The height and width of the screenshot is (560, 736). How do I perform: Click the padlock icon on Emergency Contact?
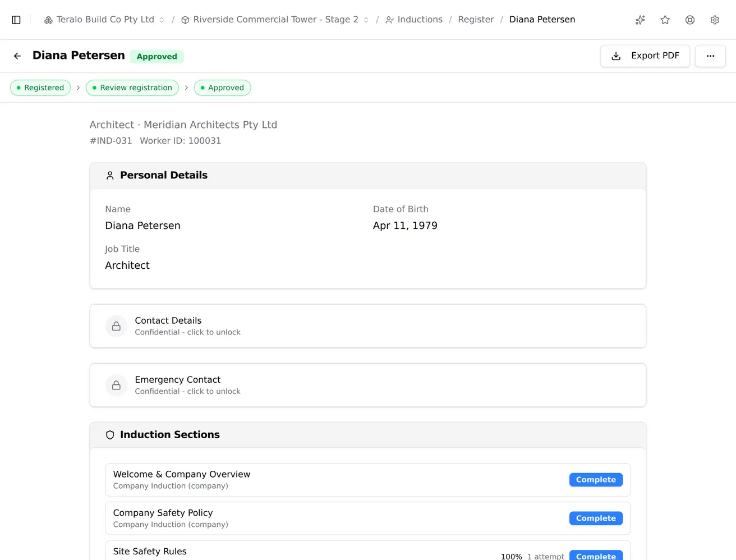[x=116, y=385]
